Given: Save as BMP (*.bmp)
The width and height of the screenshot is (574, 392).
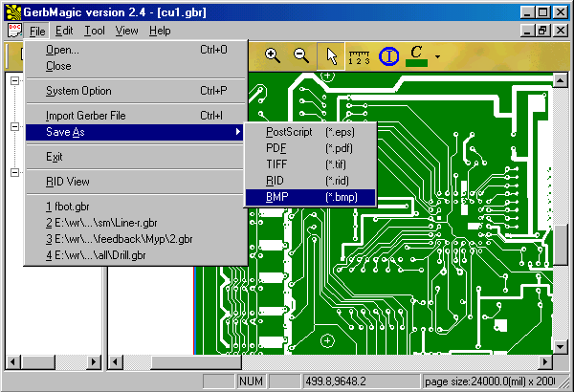Looking at the screenshot, I should tap(310, 197).
